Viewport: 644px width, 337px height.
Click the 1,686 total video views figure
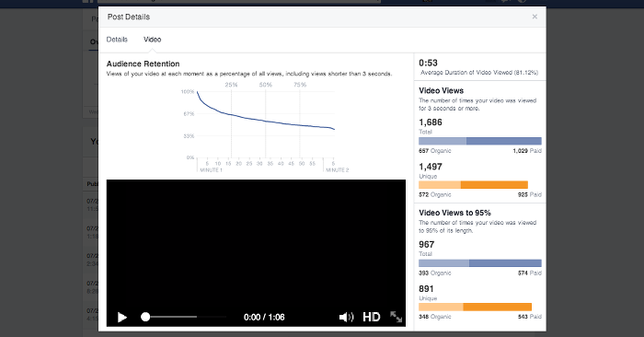(431, 122)
